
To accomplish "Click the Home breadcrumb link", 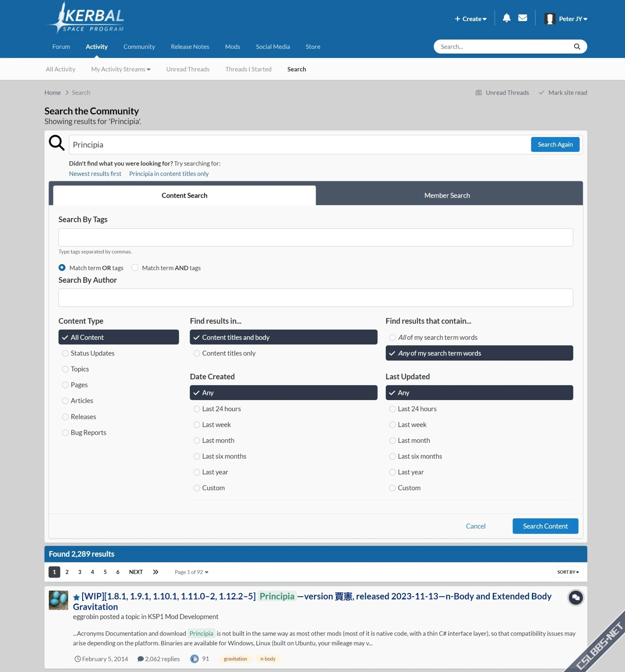I will pyautogui.click(x=53, y=93).
